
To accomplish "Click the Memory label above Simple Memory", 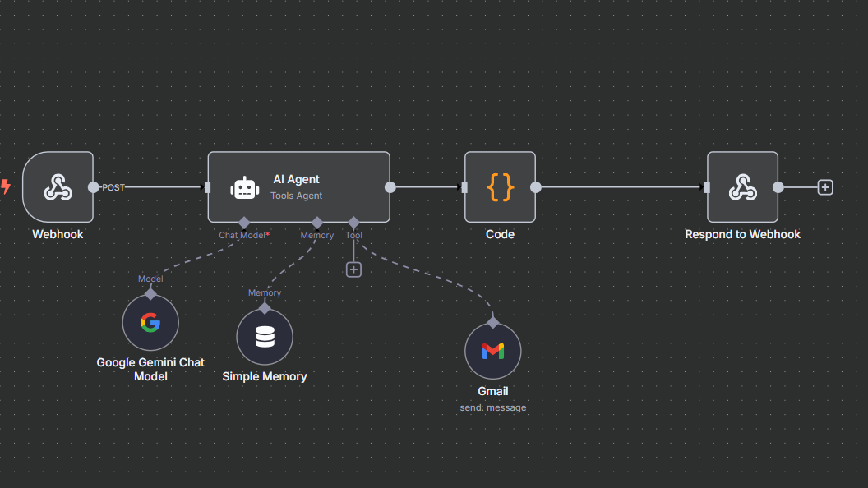I will (264, 292).
